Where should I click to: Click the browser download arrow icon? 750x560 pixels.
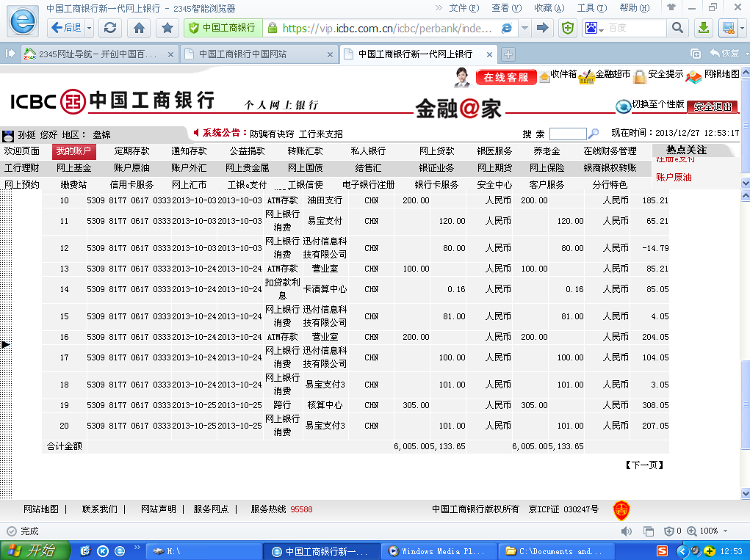703,28
